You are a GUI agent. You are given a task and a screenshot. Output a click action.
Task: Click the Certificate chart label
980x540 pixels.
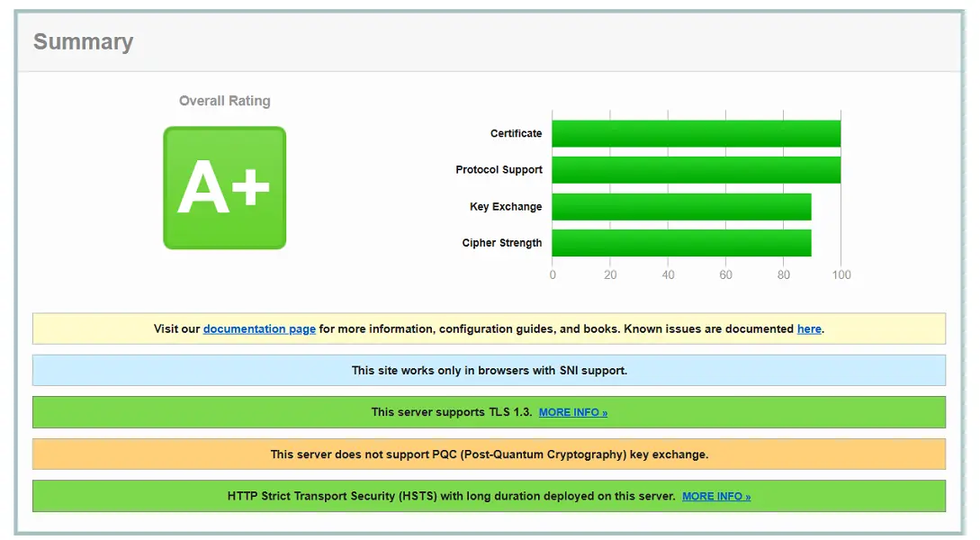(516, 134)
